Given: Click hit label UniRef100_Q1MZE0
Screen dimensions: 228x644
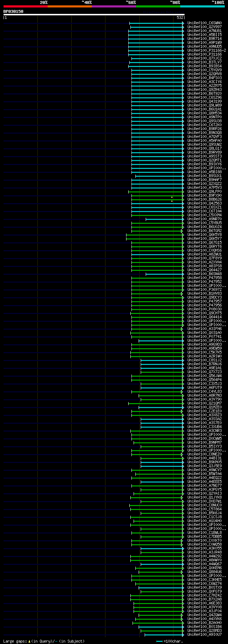Looking at the screenshot, I should tap(204, 407).
